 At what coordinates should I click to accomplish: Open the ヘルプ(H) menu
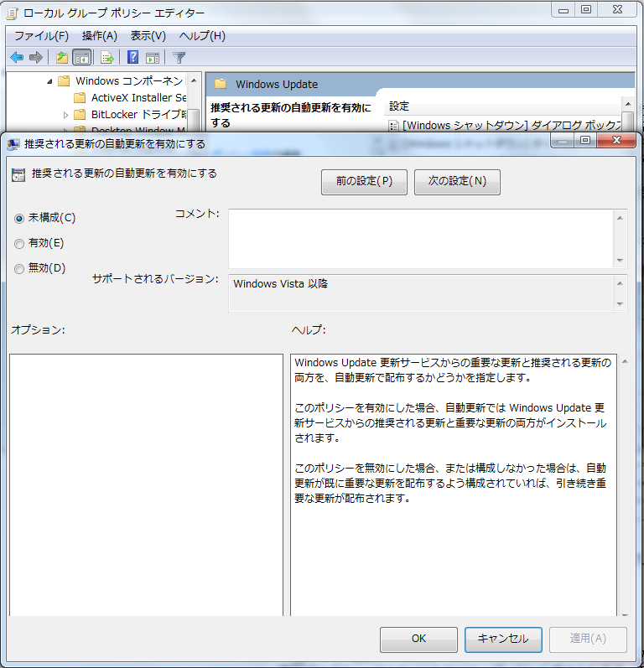click(x=202, y=36)
